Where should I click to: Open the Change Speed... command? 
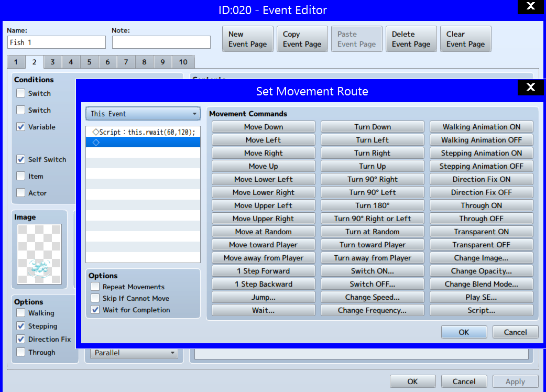(372, 297)
